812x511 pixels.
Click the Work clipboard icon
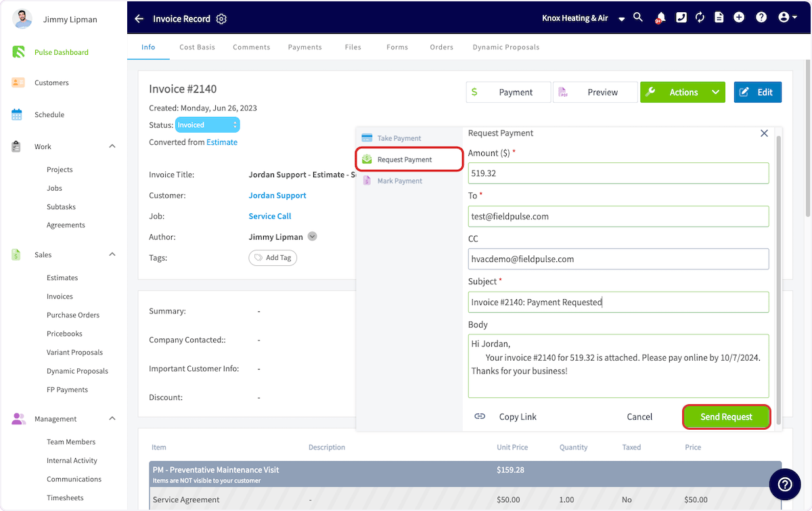tap(17, 146)
